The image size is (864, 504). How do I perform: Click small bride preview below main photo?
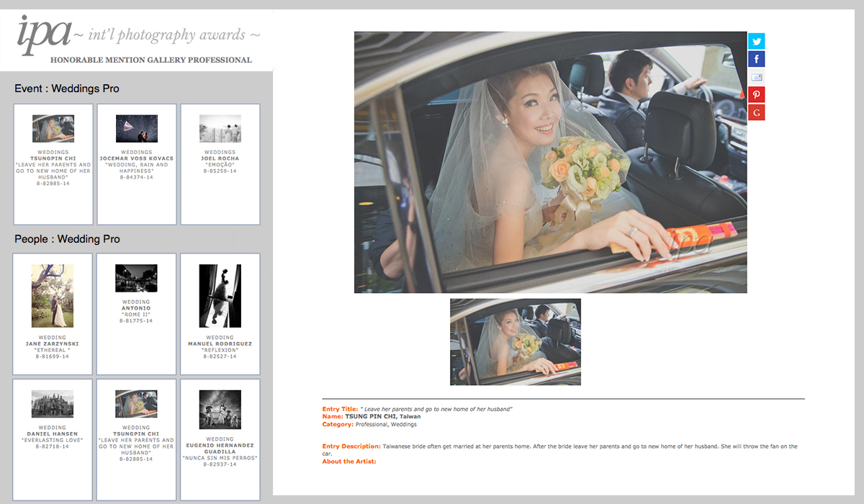coord(516,342)
